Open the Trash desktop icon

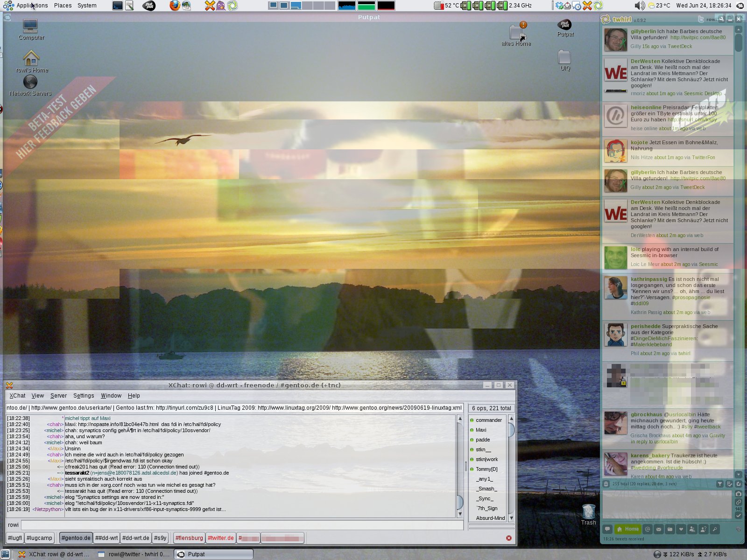coord(588,514)
